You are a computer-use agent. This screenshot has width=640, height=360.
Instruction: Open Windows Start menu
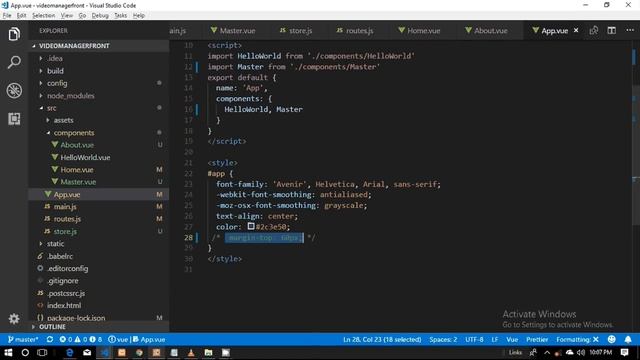tap(8, 353)
